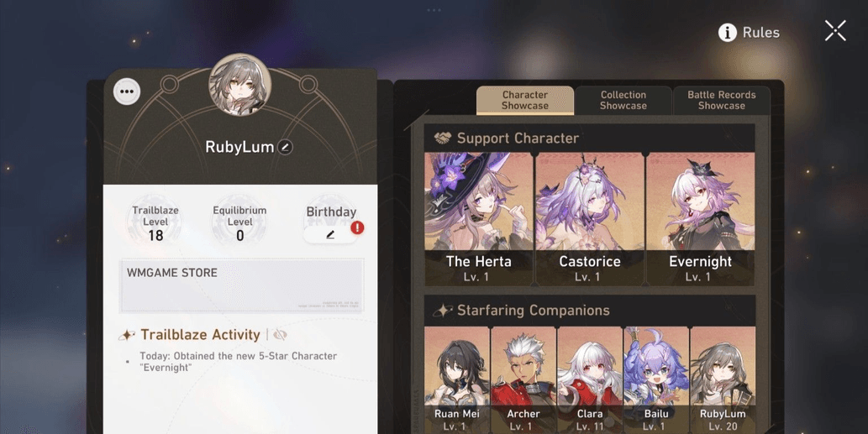
Task: Close the profile screen with X
Action: pos(834,31)
